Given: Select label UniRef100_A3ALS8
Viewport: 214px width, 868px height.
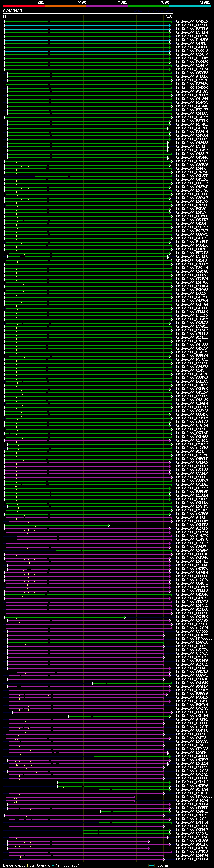Looking at the screenshot, I should coord(192,422).
